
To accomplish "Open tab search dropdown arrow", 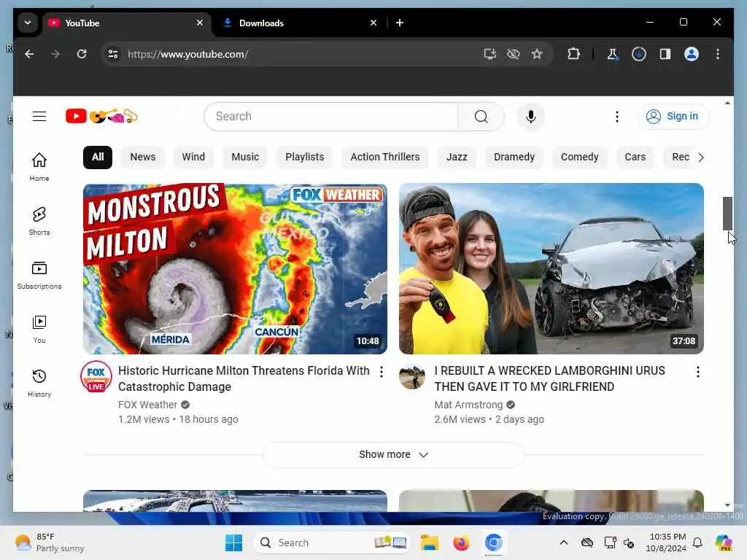I will (x=28, y=23).
